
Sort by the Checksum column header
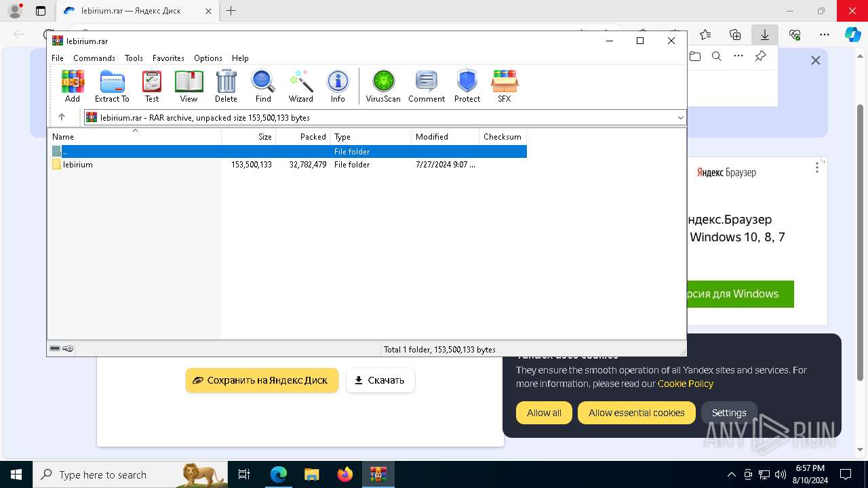[x=502, y=137]
